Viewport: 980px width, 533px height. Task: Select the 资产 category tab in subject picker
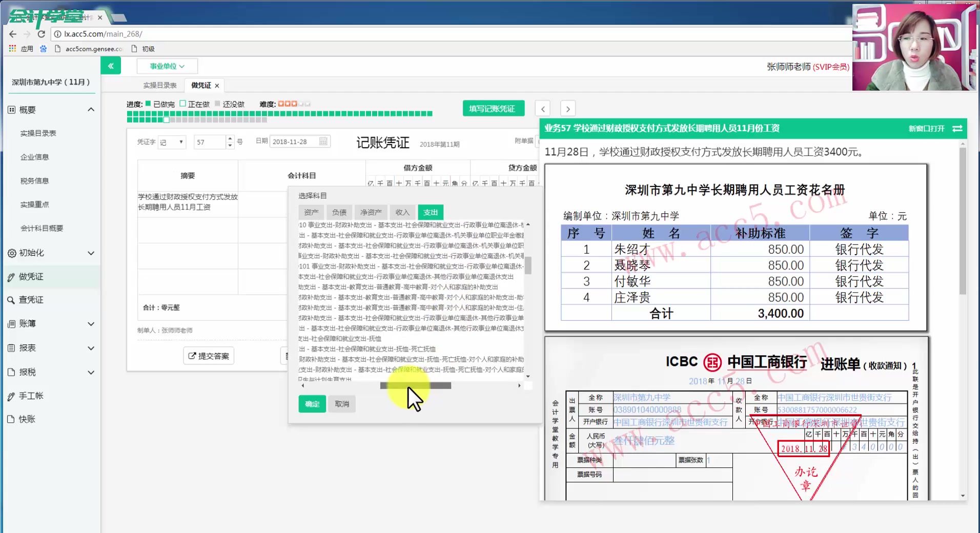click(x=311, y=212)
